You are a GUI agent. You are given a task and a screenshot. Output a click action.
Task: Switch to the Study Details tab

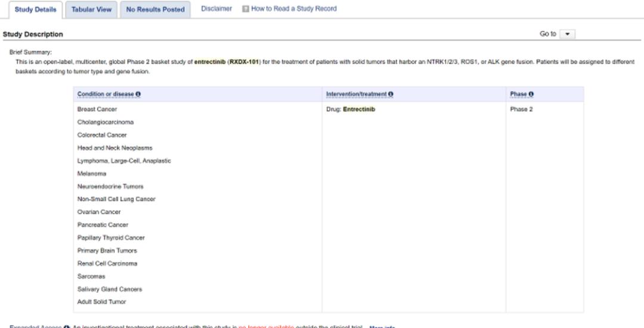click(x=36, y=10)
